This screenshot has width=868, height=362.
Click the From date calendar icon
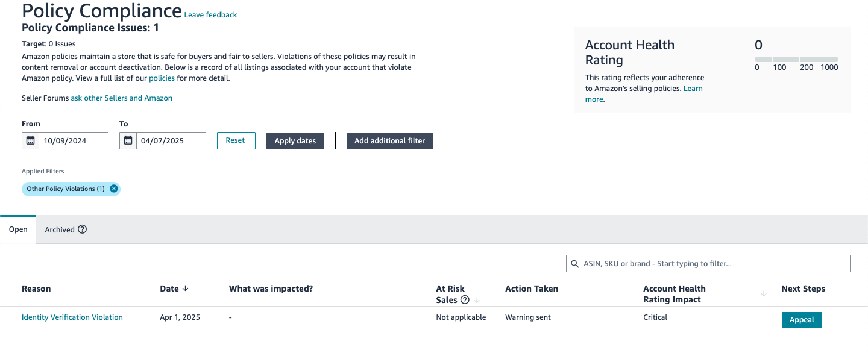pyautogui.click(x=31, y=140)
